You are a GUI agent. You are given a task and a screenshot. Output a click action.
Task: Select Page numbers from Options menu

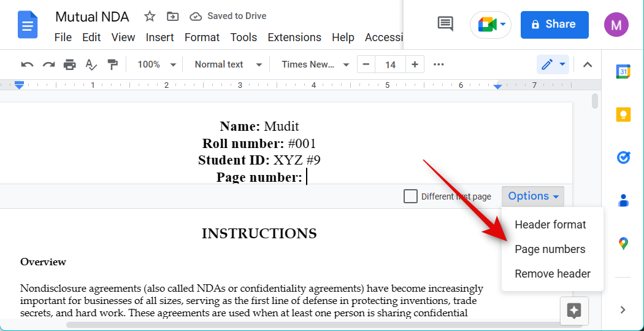pyautogui.click(x=550, y=249)
